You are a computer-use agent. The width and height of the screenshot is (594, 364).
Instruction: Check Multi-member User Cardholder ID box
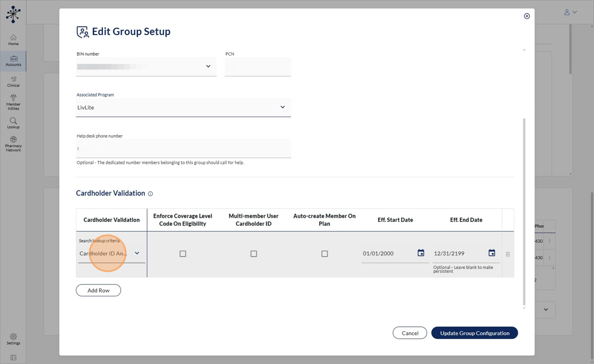click(254, 254)
